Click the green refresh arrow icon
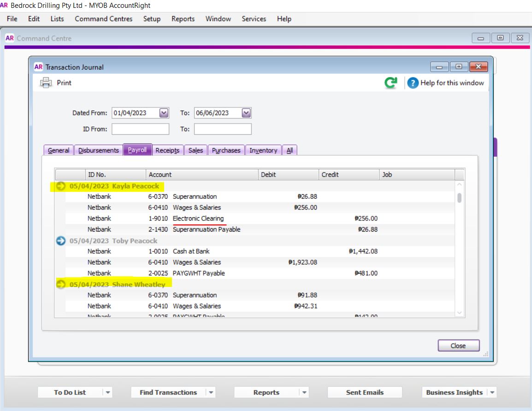Image resolution: width=532 pixels, height=411 pixels. click(390, 83)
